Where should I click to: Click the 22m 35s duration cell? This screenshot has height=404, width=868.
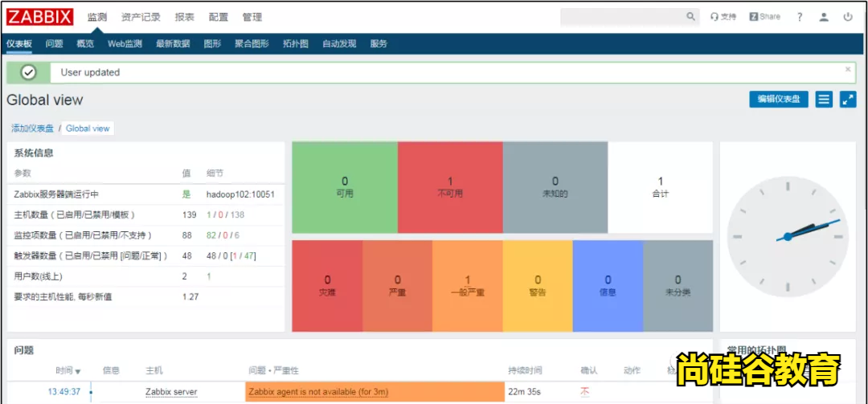click(x=524, y=392)
